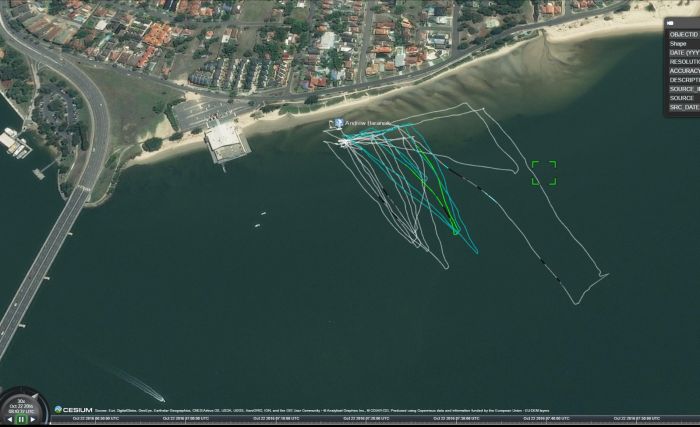Select the Andrew Baranek marker icon

tap(338, 123)
